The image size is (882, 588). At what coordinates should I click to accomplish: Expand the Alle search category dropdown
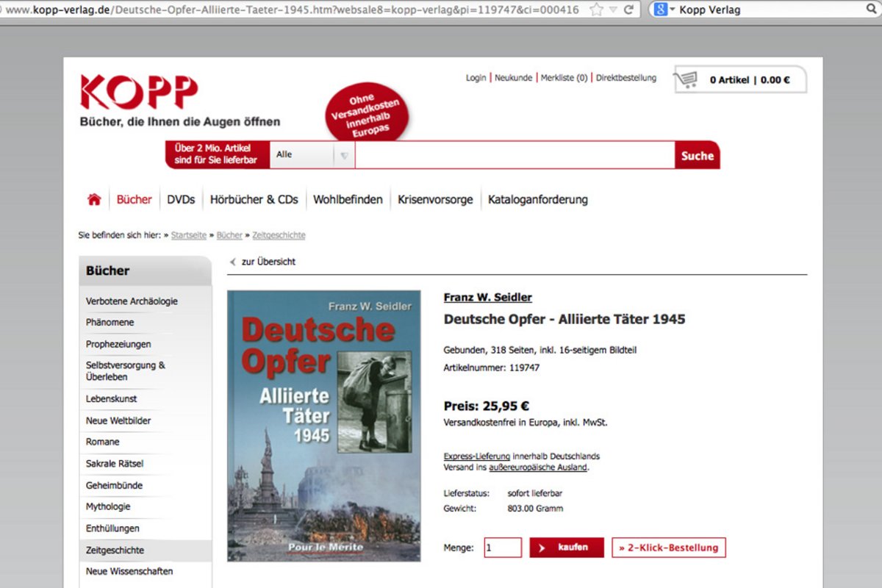pos(344,155)
